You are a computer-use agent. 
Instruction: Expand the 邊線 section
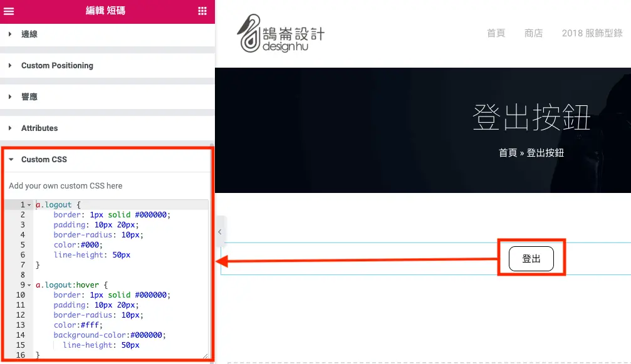[107, 34]
